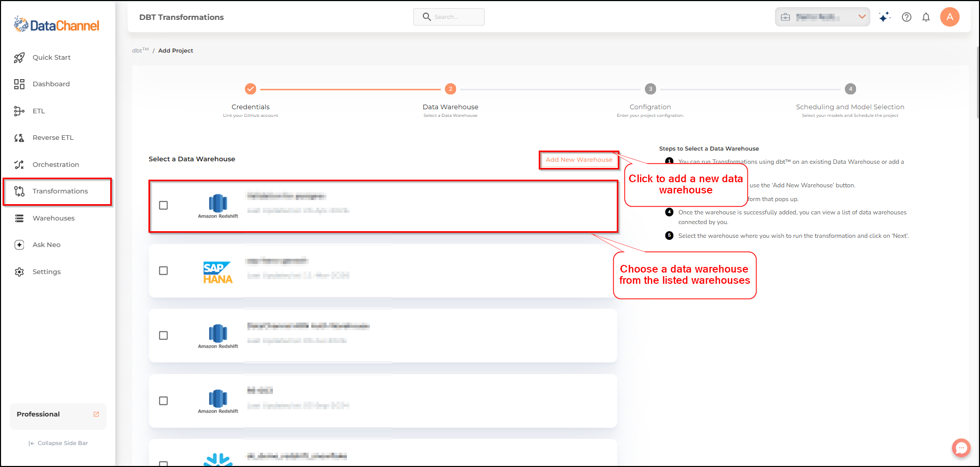Check the SAP HANA warehouse checkbox
This screenshot has width=980, height=467.
pos(163,271)
